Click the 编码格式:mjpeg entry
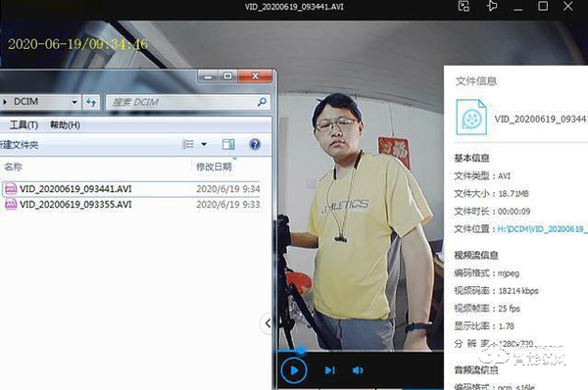This screenshot has width=588, height=390. pyautogui.click(x=487, y=273)
